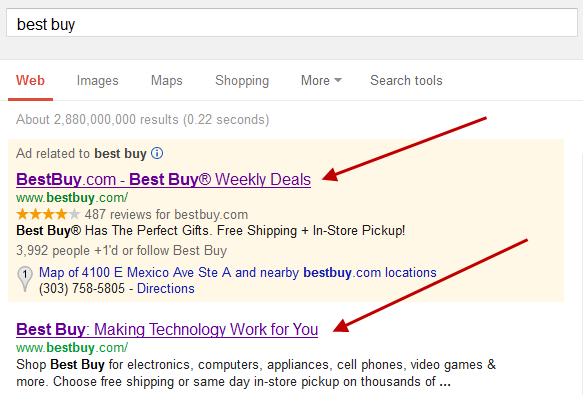
Task: Open Best Buy: Making Technology Work for You
Action: coord(167,330)
